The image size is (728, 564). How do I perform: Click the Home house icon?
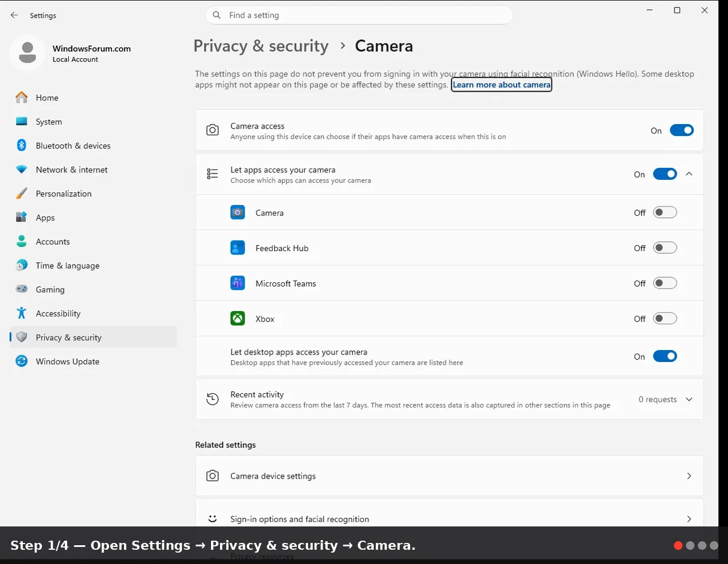(x=22, y=98)
